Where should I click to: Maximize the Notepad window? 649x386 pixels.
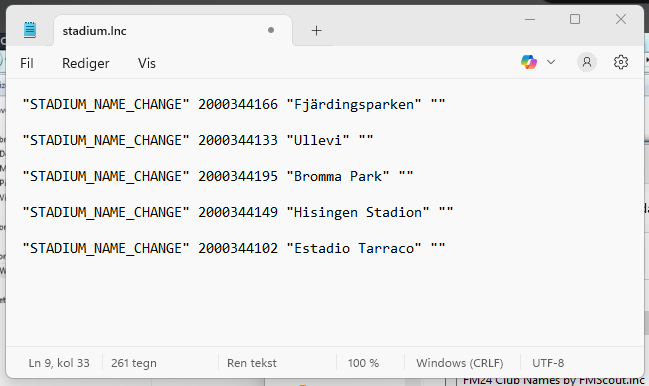tap(574, 19)
